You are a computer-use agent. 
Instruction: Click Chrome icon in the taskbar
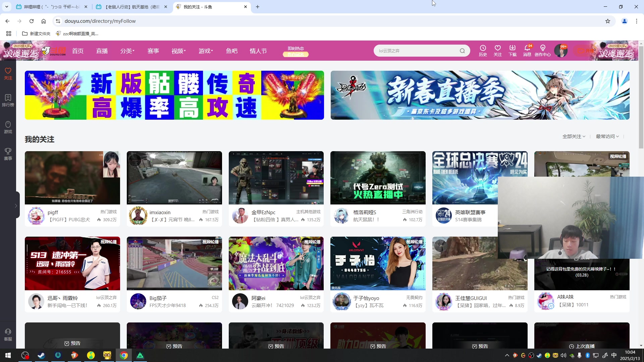pos(124,355)
